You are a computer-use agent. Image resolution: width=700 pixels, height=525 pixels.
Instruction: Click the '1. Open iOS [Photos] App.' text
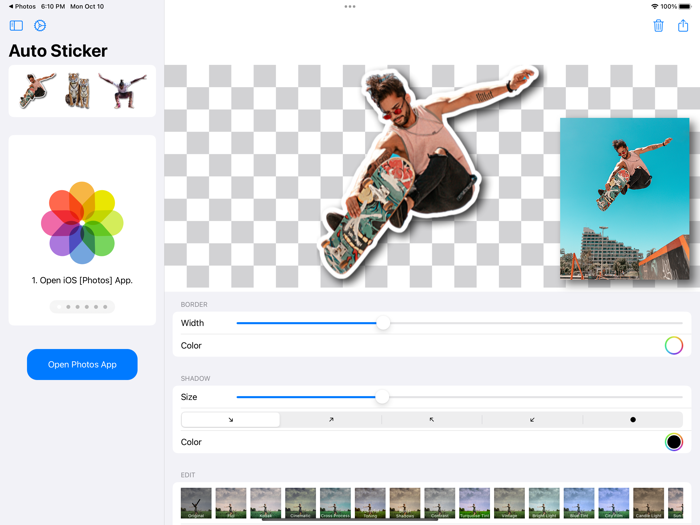pos(82,280)
